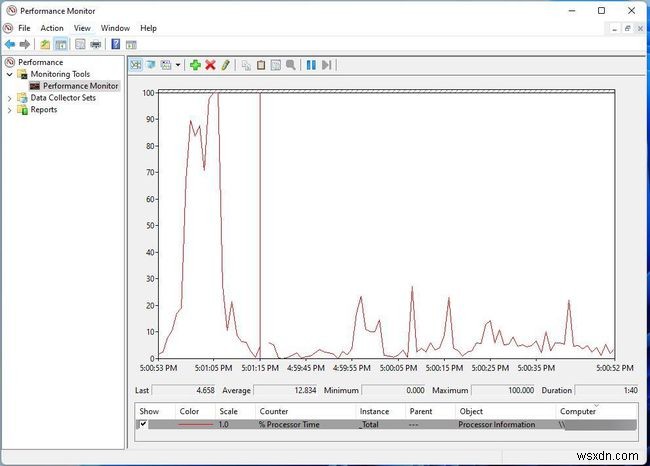Open the Action menu
The width and height of the screenshot is (650, 466).
click(52, 28)
